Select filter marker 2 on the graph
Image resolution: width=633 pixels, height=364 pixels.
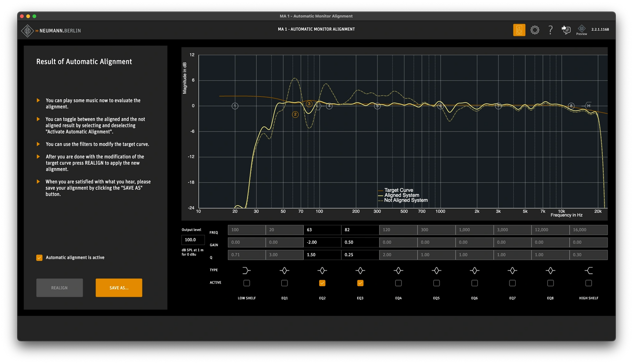(295, 114)
